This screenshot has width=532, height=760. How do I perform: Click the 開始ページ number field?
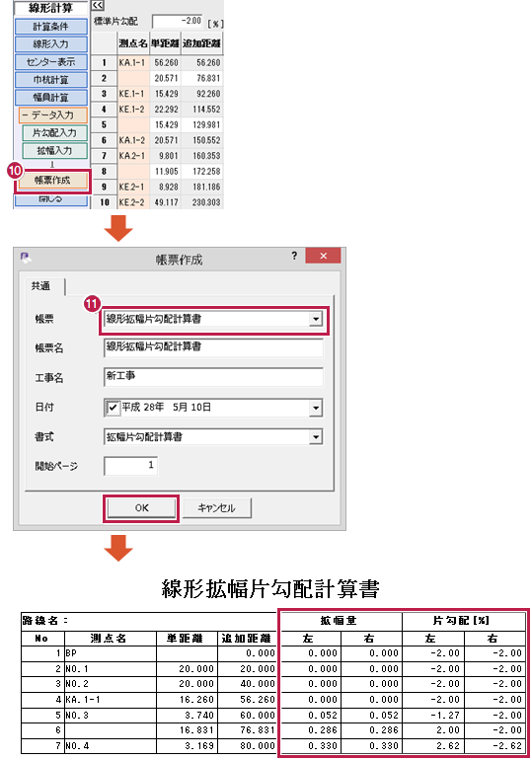point(131,466)
